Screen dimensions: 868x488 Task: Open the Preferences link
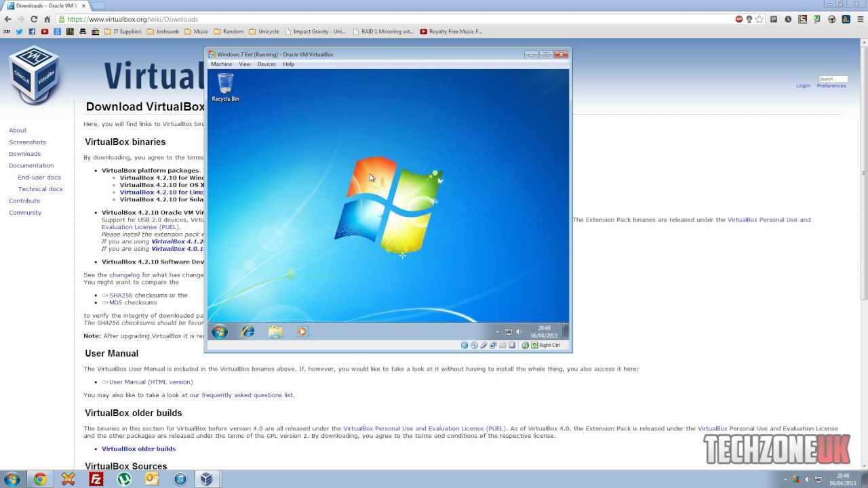coord(831,86)
